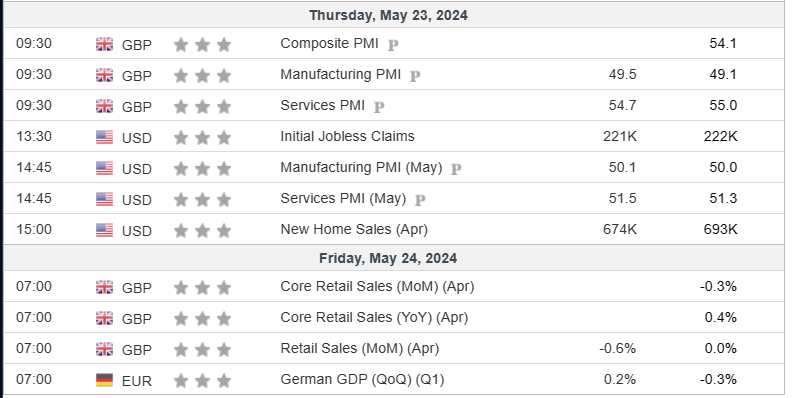
Task: Click the 693K previous value for New Home Sales
Action: pos(721,229)
